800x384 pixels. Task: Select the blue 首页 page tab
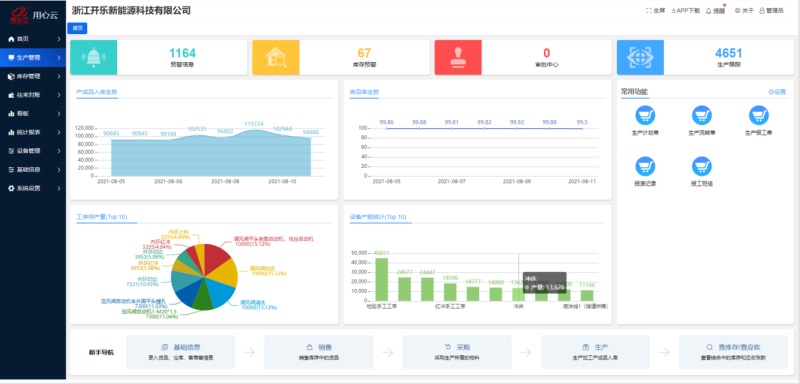[78, 29]
